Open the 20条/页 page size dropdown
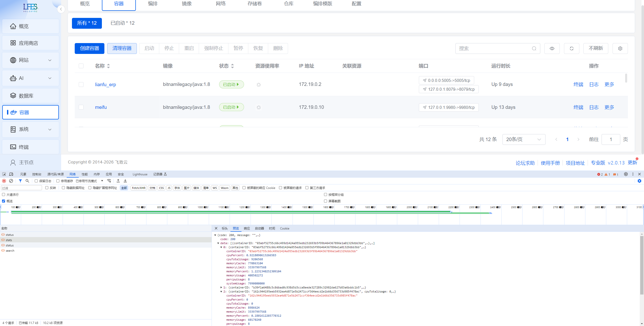Screen dimensions: 644x326 524,139
